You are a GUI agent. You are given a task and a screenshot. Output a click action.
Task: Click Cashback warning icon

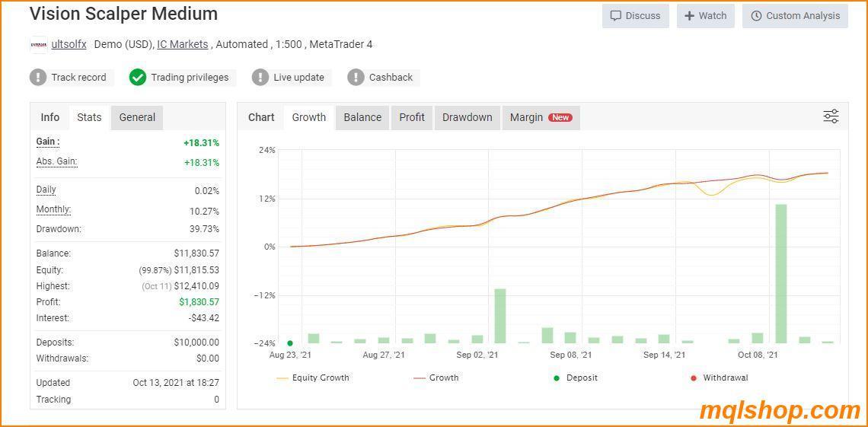(x=356, y=78)
